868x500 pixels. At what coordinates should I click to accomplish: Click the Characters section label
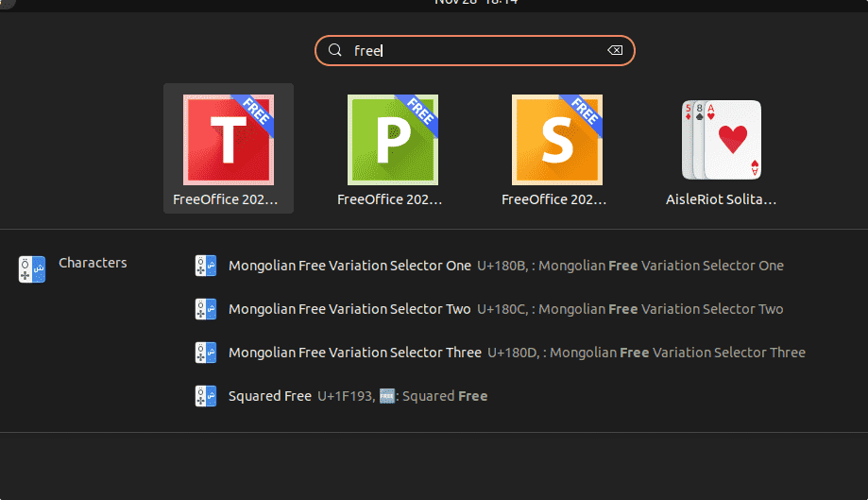coord(93,263)
